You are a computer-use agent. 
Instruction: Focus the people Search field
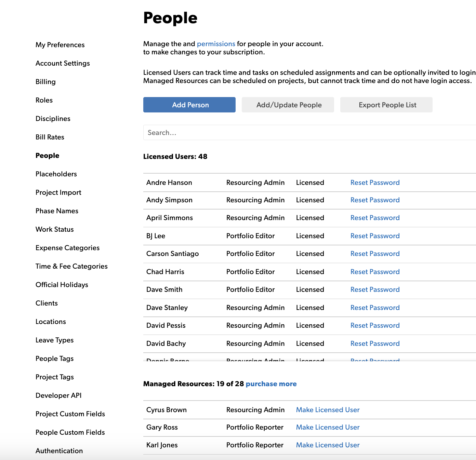(308, 133)
